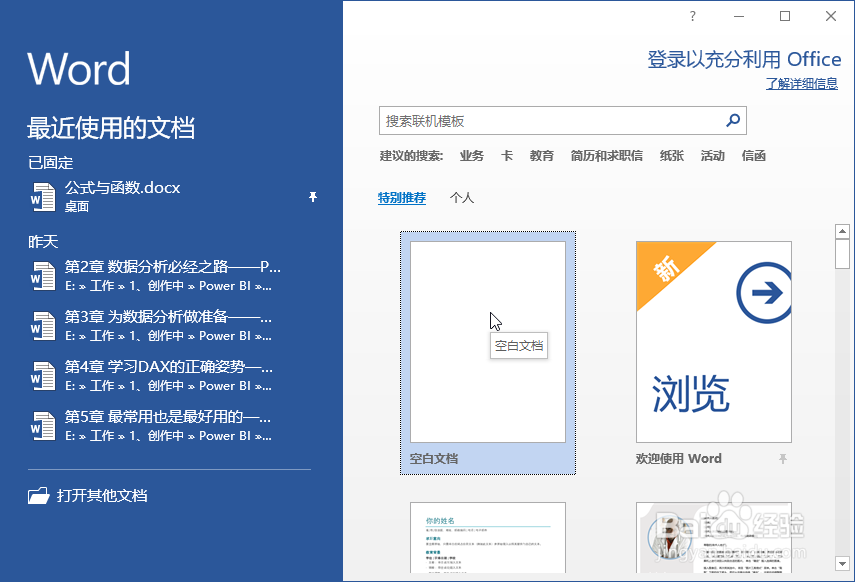Viewport: 855px width, 582px height.
Task: Search suggested category 活动
Action: coord(713,156)
